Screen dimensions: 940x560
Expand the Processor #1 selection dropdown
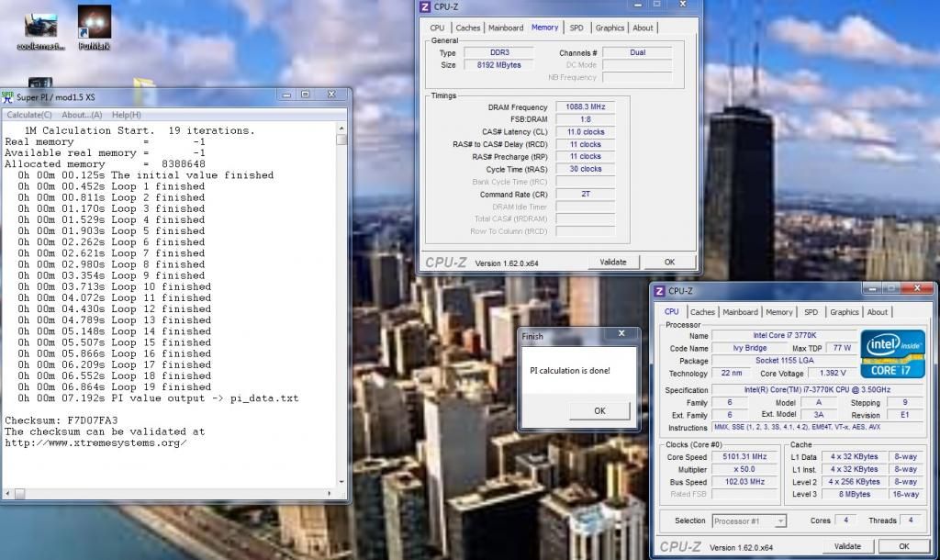[779, 521]
